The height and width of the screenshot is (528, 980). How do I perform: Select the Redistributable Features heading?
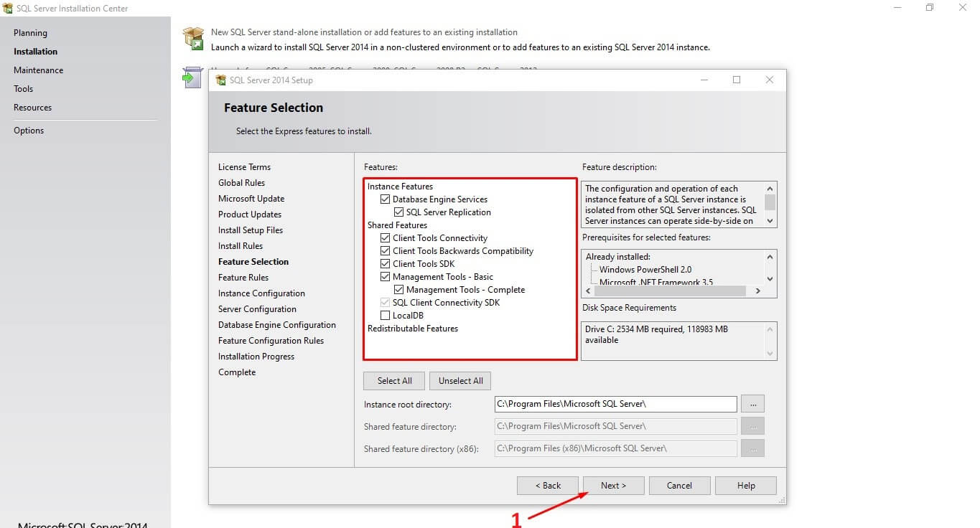pyautogui.click(x=413, y=329)
